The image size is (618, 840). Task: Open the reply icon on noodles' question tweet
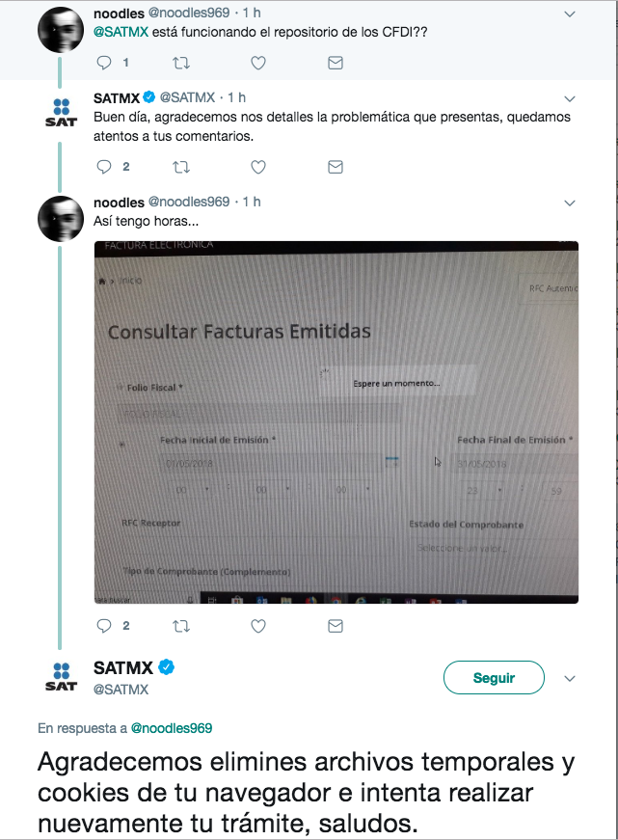104,62
